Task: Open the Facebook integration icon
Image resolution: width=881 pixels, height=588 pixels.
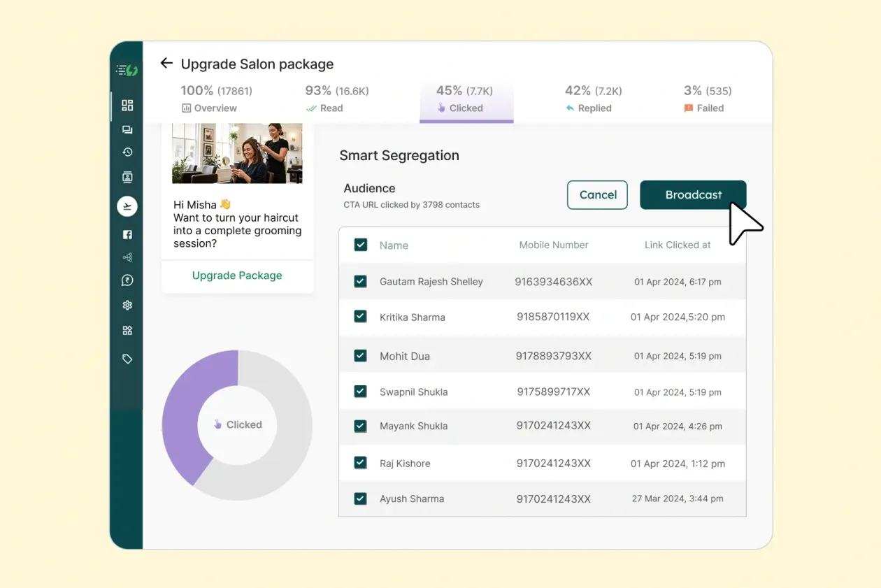Action: [x=127, y=234]
